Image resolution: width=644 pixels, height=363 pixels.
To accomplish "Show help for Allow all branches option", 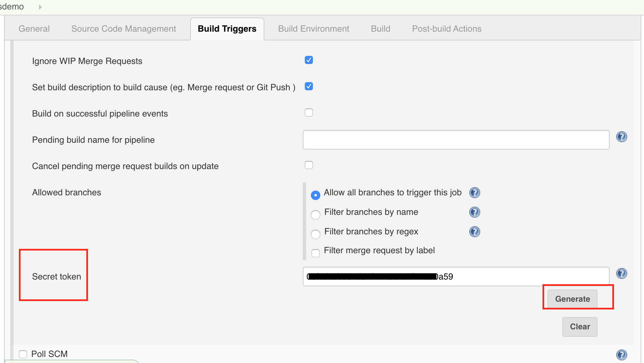I will 474,193.
